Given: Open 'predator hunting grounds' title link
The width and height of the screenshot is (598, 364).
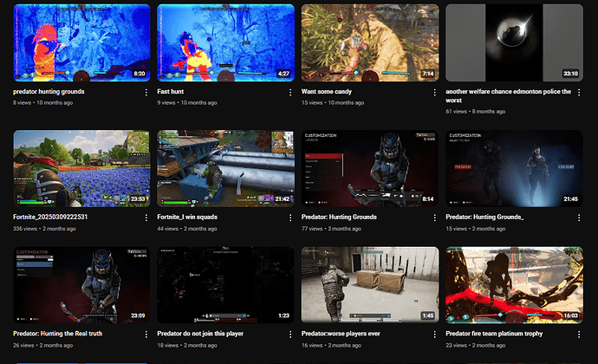Looking at the screenshot, I should point(49,92).
